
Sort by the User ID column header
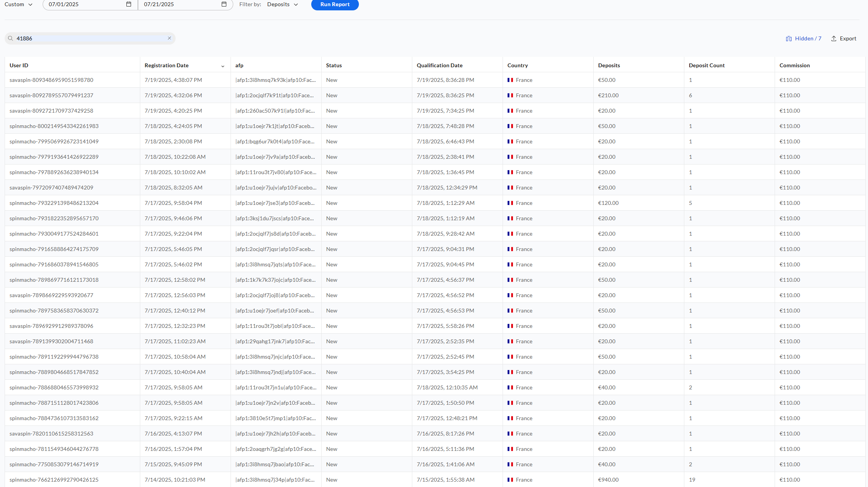coord(19,65)
